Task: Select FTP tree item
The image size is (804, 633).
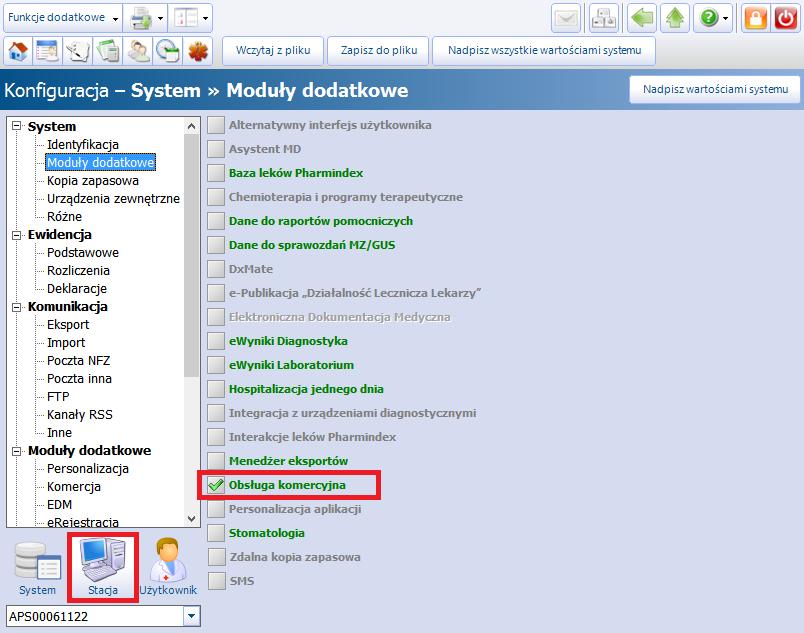Action: point(58,396)
